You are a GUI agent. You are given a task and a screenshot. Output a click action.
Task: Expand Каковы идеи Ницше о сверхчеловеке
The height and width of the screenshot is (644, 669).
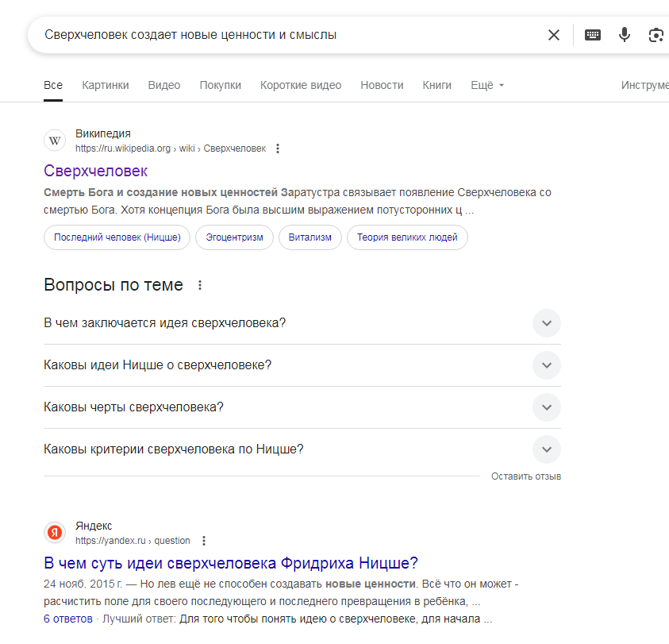(x=302, y=365)
